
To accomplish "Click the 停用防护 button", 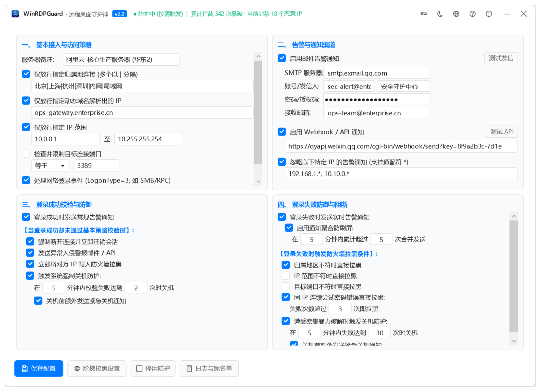I will tap(153, 368).
